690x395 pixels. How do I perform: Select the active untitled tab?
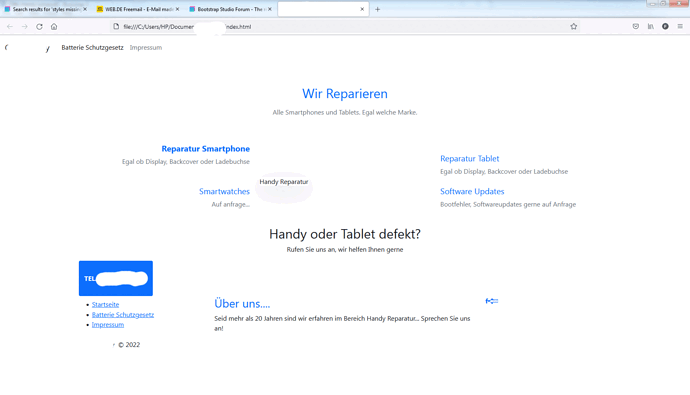tap(323, 9)
